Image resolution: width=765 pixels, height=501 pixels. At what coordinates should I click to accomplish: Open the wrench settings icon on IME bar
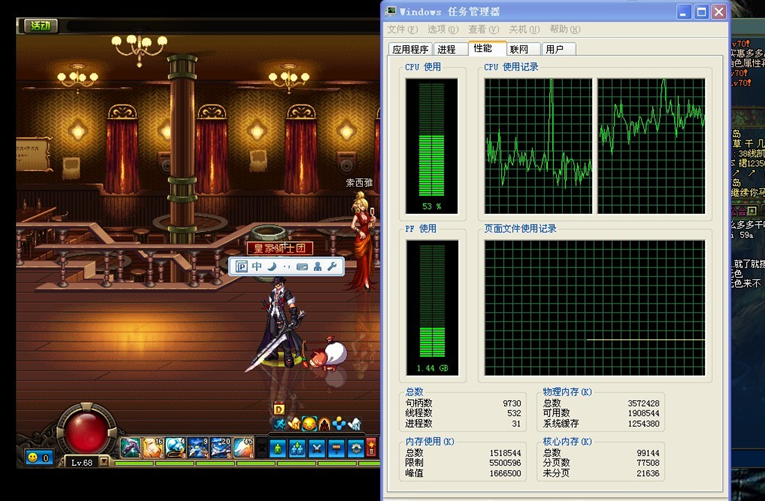(x=332, y=266)
